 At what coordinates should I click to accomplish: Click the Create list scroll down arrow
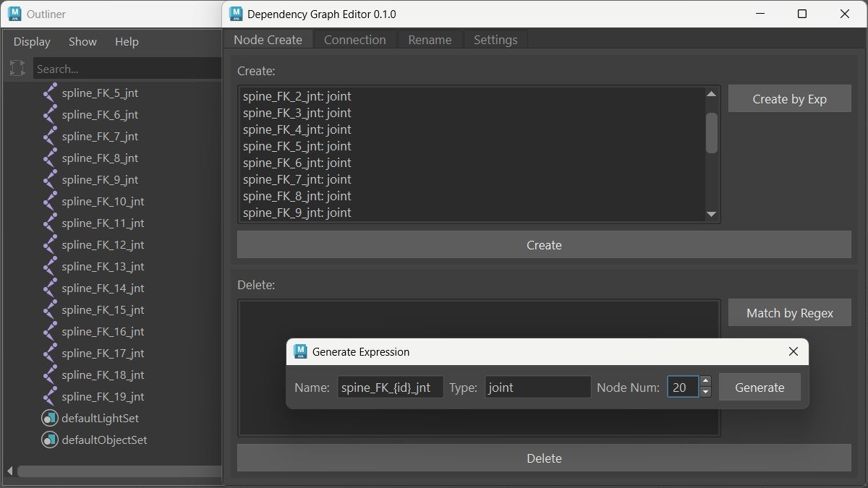(711, 214)
